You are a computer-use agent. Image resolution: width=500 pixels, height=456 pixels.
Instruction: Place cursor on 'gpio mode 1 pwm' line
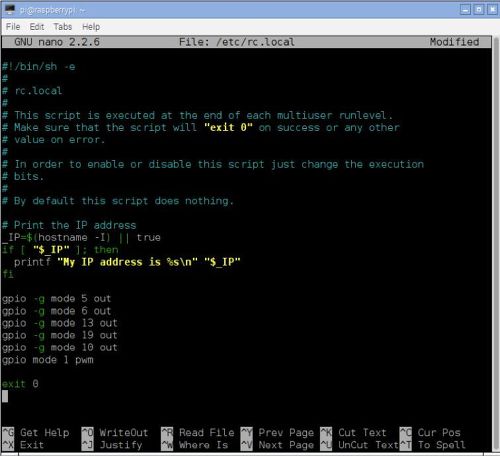(48, 360)
